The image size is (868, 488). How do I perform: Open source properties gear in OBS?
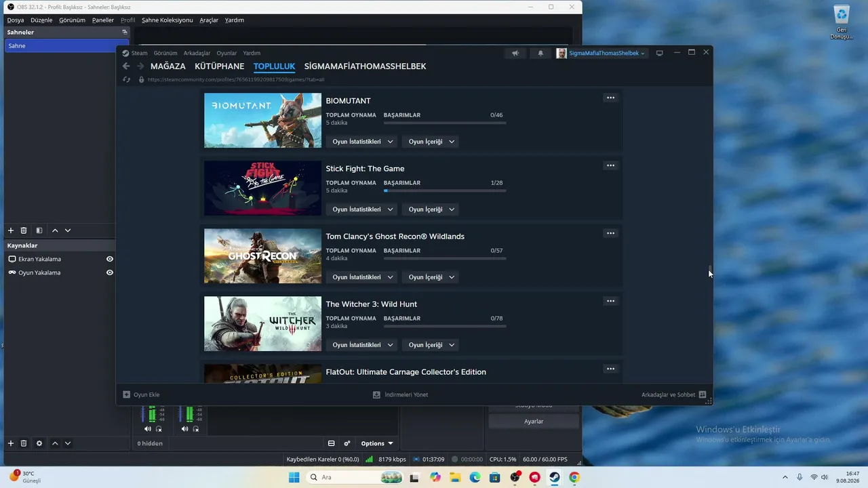tap(39, 443)
